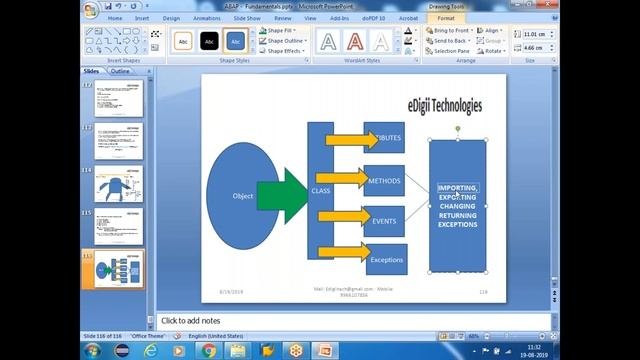Select the Oval shape in Insert Shapes

tap(136, 31)
